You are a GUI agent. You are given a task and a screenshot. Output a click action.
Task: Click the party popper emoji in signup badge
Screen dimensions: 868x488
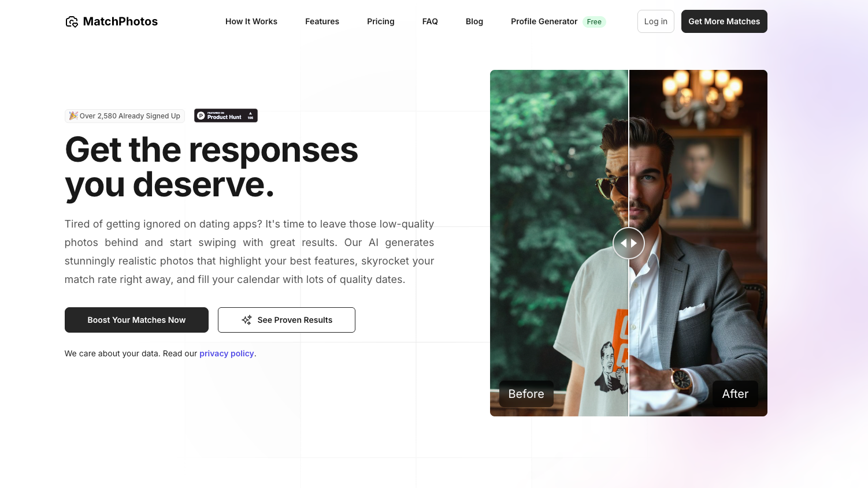coord(73,116)
